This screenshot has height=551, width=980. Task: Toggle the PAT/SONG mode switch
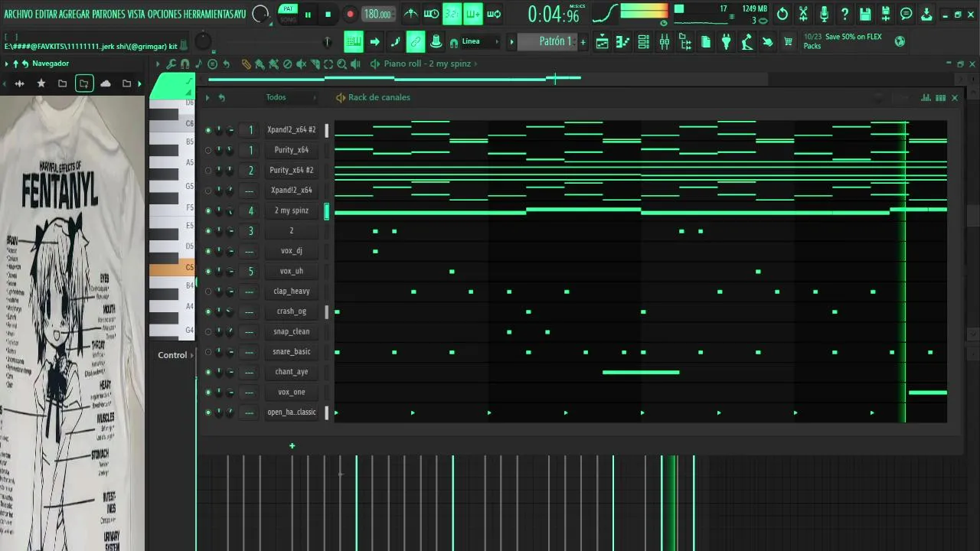point(288,14)
